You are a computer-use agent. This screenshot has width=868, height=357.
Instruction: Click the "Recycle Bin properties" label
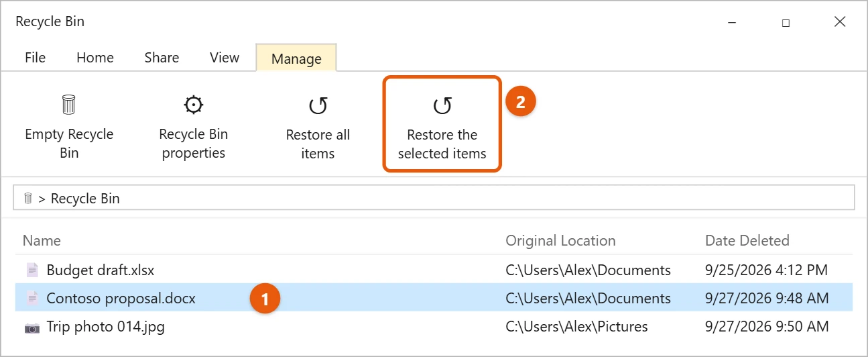click(194, 144)
